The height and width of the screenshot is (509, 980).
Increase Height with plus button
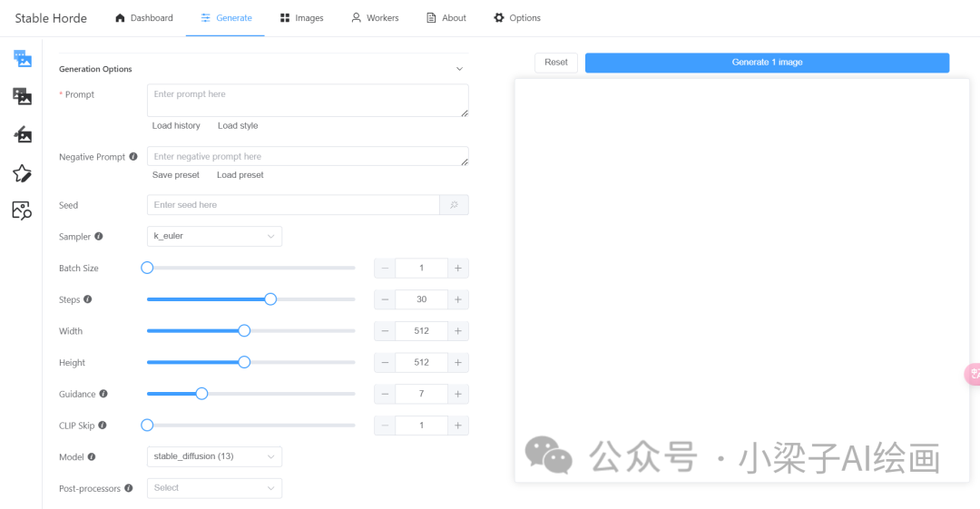pyautogui.click(x=458, y=363)
